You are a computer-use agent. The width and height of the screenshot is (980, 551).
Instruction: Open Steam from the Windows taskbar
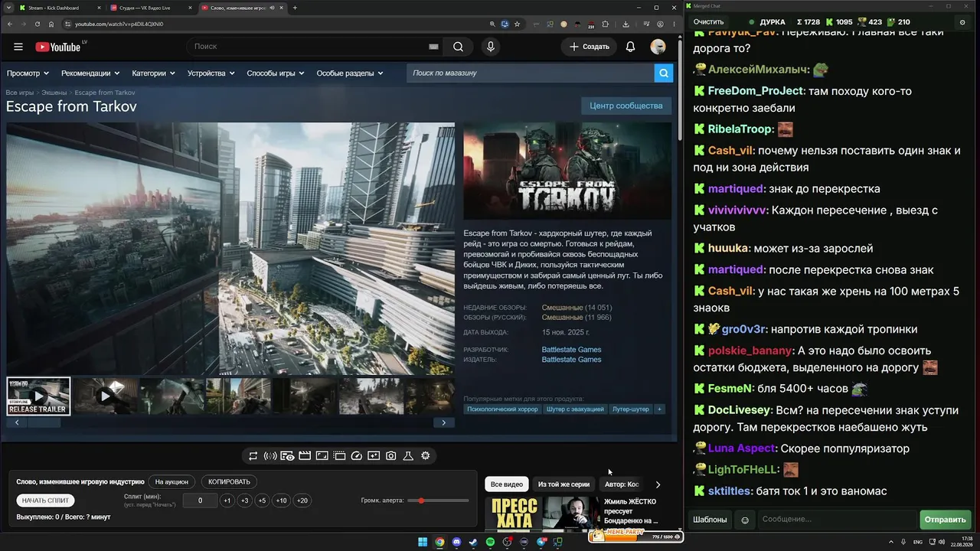point(473,543)
